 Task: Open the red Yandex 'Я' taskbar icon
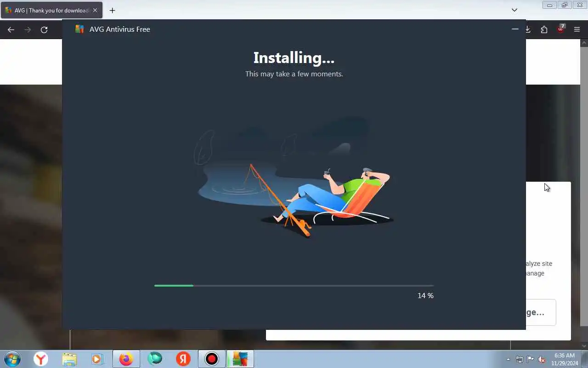(183, 359)
